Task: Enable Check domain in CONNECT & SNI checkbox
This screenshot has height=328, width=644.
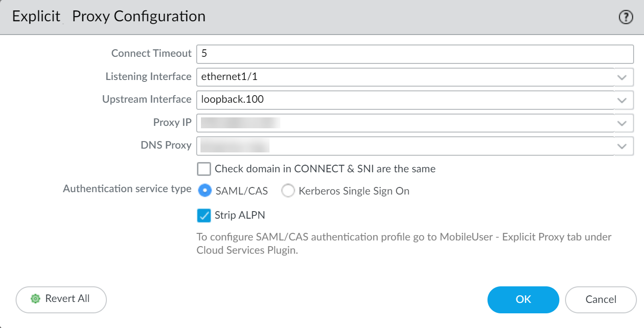Action: click(204, 169)
